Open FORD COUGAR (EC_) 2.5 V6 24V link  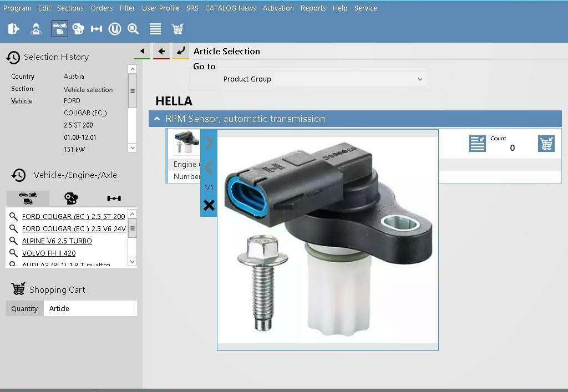pos(74,229)
